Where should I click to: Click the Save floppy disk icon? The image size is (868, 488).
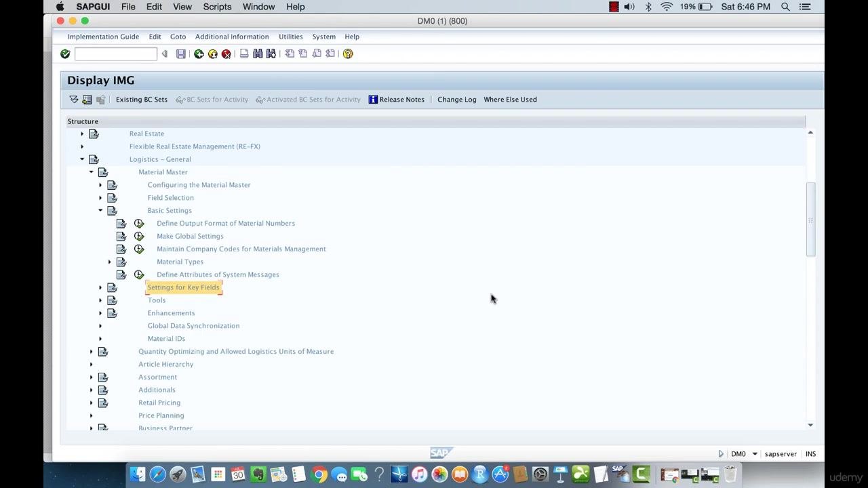click(181, 54)
